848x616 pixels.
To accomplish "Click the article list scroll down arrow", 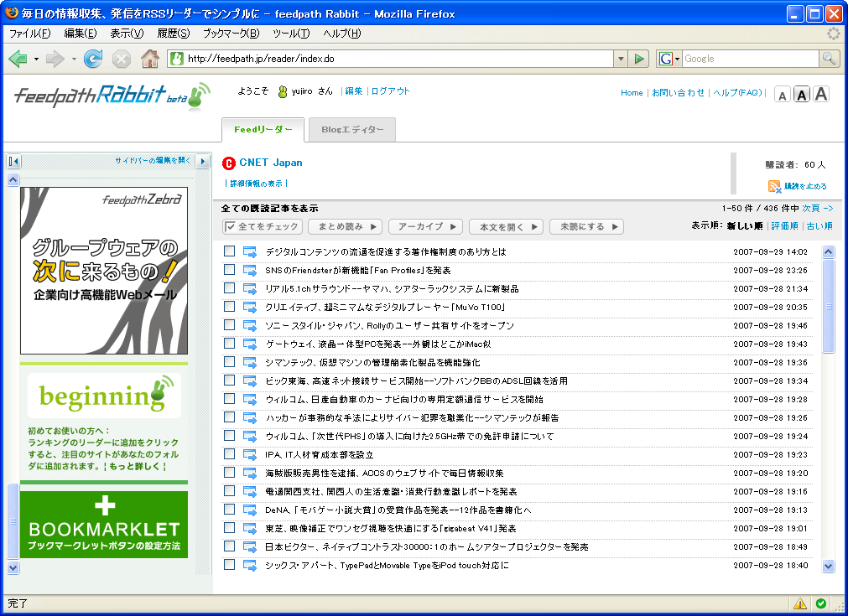I will pos(828,566).
